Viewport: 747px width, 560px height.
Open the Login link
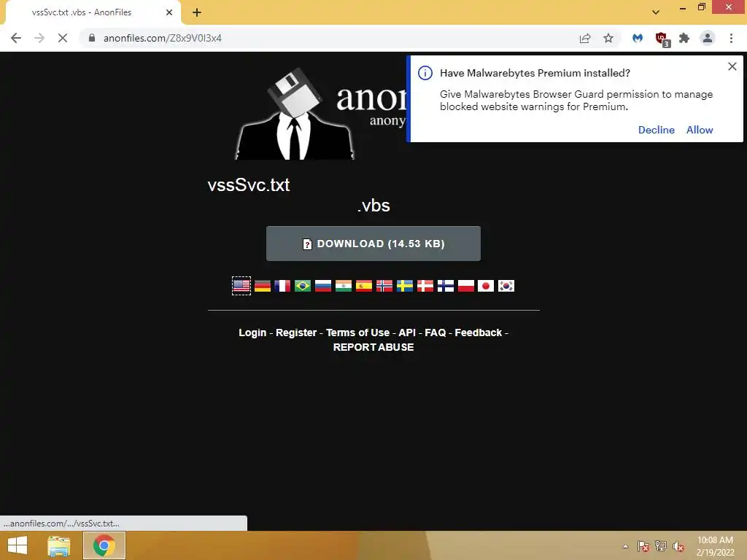pyautogui.click(x=252, y=332)
